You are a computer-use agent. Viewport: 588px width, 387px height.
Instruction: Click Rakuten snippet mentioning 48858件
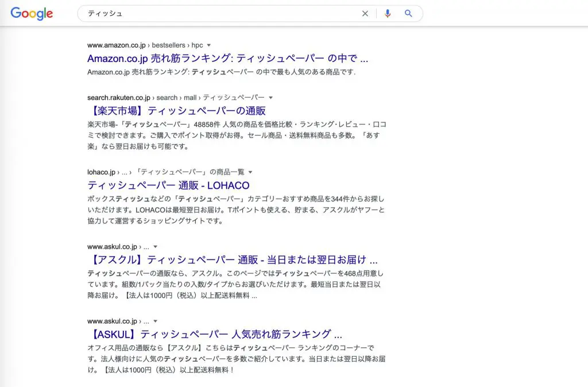tap(237, 136)
